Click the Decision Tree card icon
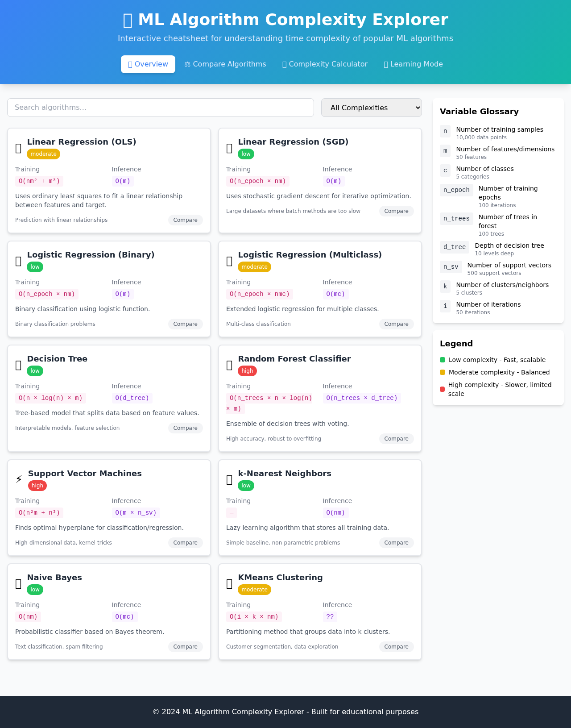The width and height of the screenshot is (571, 728). [x=18, y=365]
